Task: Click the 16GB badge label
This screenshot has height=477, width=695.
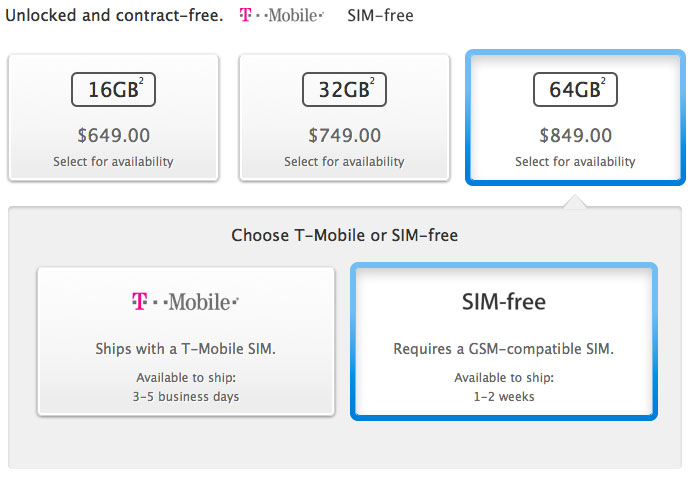Action: 113,89
